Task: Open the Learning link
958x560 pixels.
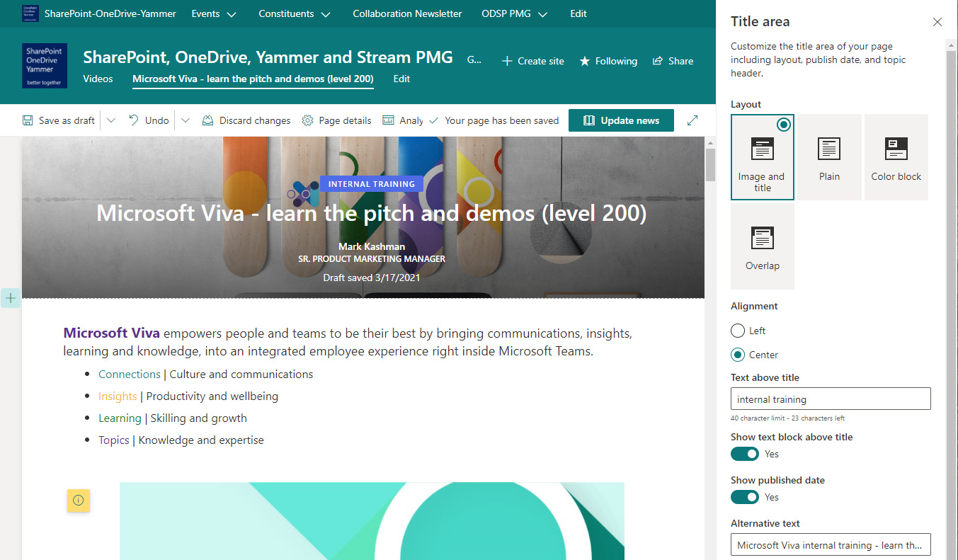Action: coord(120,418)
